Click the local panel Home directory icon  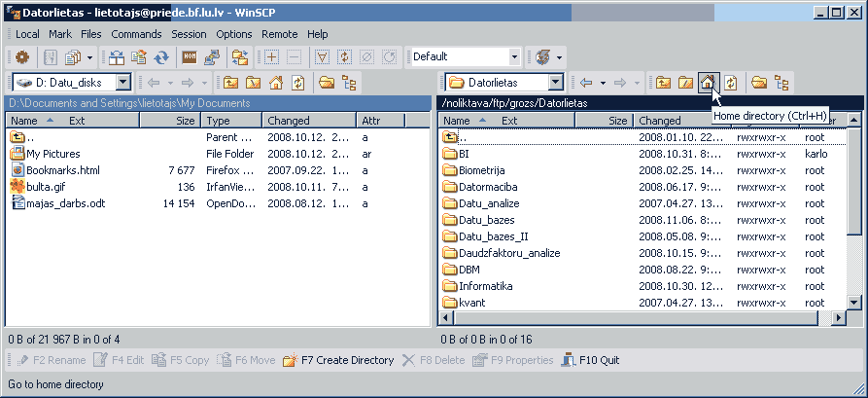pyautogui.click(x=276, y=83)
